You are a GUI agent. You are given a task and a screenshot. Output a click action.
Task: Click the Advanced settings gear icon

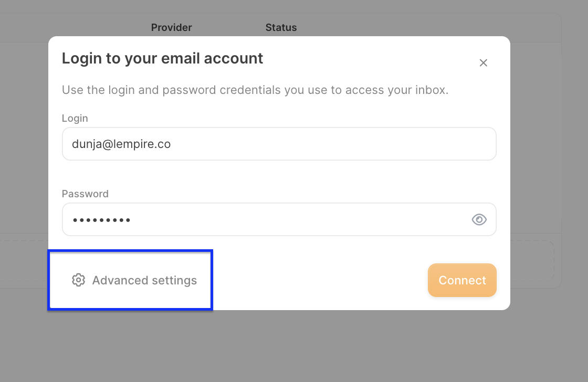click(78, 280)
